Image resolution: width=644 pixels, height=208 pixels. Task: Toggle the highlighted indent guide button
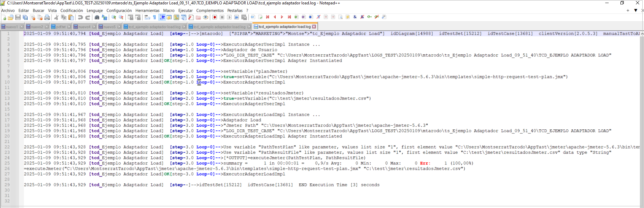tap(162, 17)
